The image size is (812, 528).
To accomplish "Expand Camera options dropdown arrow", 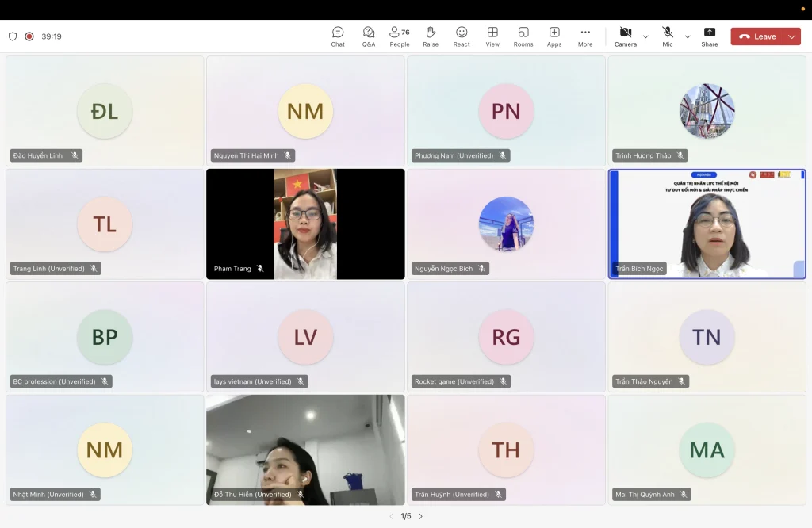I will tap(645, 36).
